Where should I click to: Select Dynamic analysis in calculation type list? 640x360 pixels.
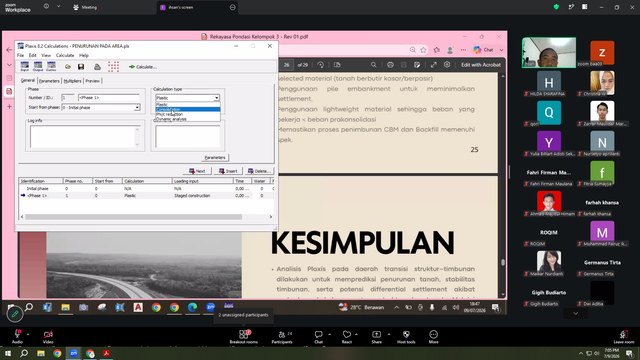pos(188,119)
